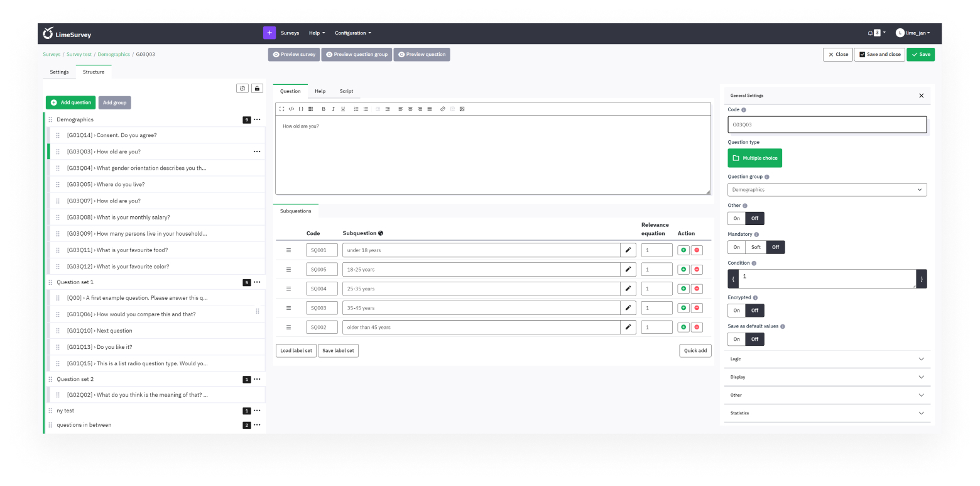Open source code view in the editor
Viewport: 980px width, 486px height.
coord(291,109)
